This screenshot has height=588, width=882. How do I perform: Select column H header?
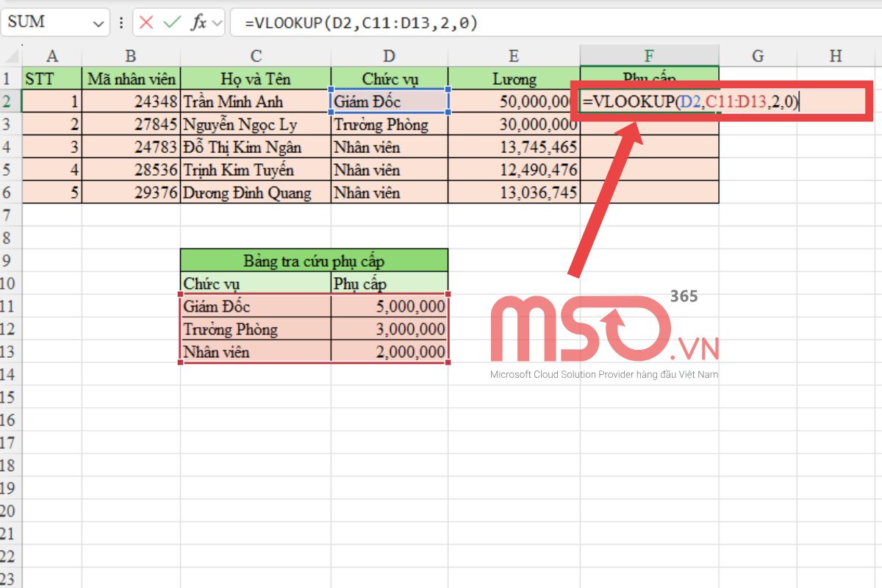pyautogui.click(x=836, y=56)
